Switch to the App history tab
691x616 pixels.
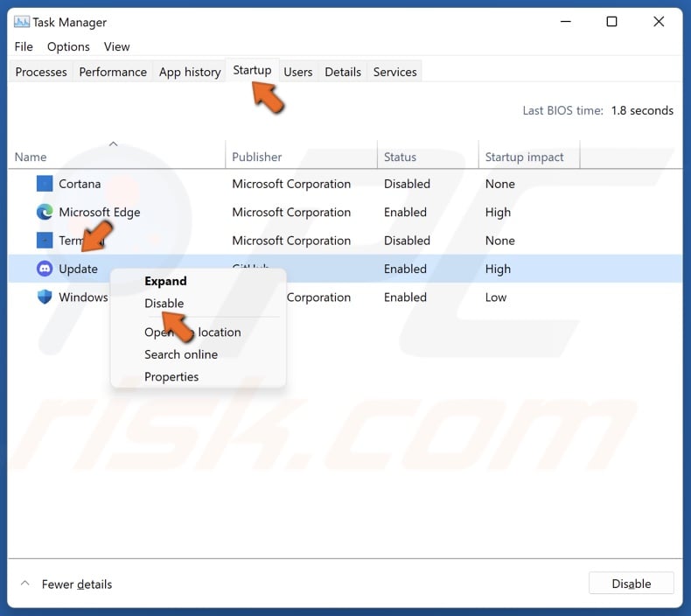pyautogui.click(x=190, y=72)
